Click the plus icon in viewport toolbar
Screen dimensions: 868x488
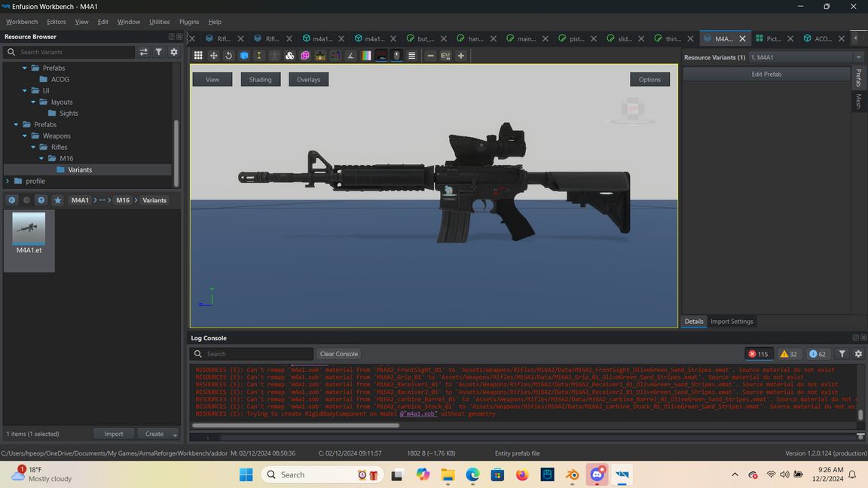click(461, 56)
